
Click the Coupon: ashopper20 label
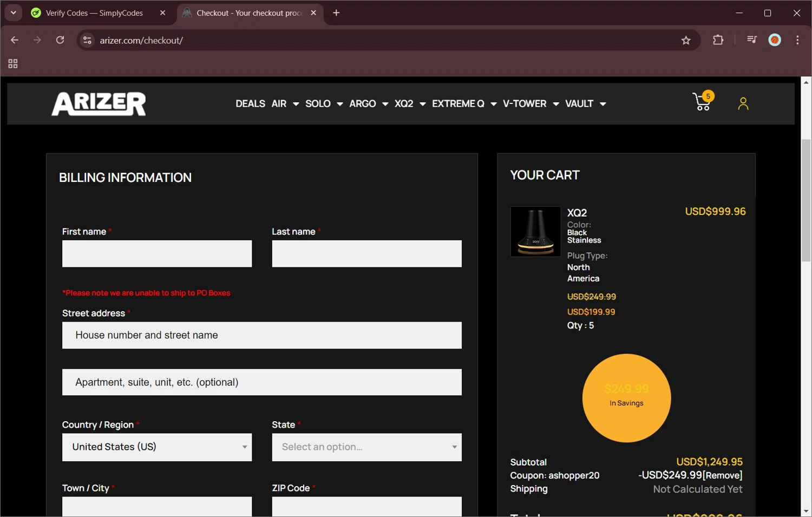tap(554, 475)
